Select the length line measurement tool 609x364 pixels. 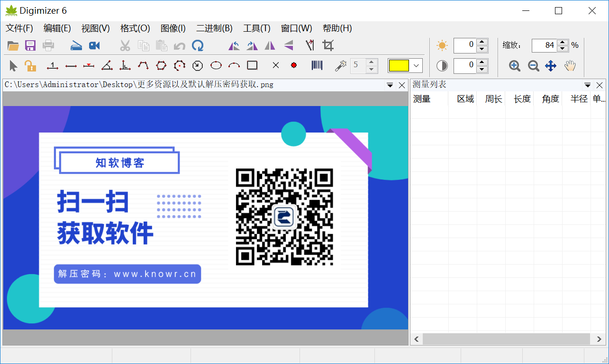coord(71,66)
